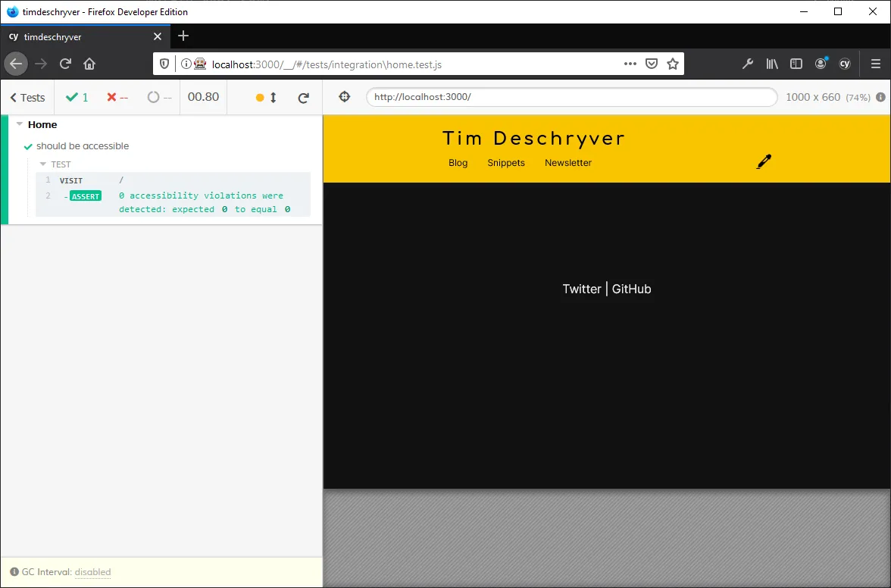891x588 pixels.
Task: Reload the page in Firefox toolbar
Action: 65,64
